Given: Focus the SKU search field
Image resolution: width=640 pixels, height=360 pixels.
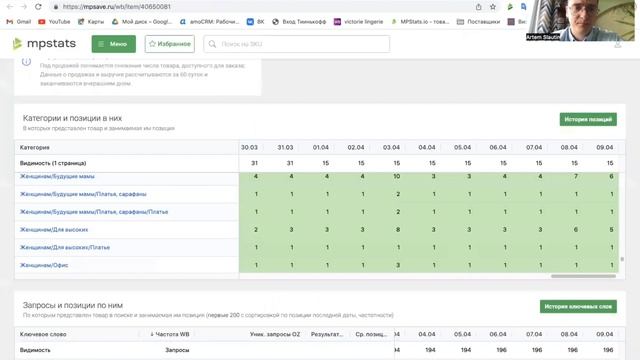Looking at the screenshot, I should 297,44.
